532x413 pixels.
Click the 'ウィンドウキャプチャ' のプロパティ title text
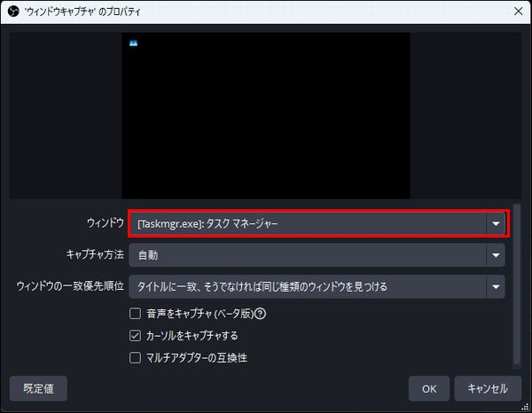click(x=82, y=12)
